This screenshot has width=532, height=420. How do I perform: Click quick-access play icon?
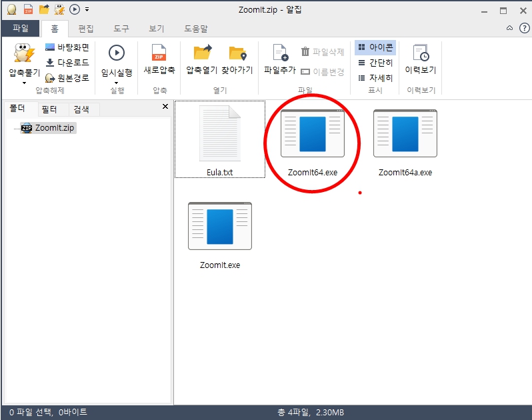[x=75, y=9]
